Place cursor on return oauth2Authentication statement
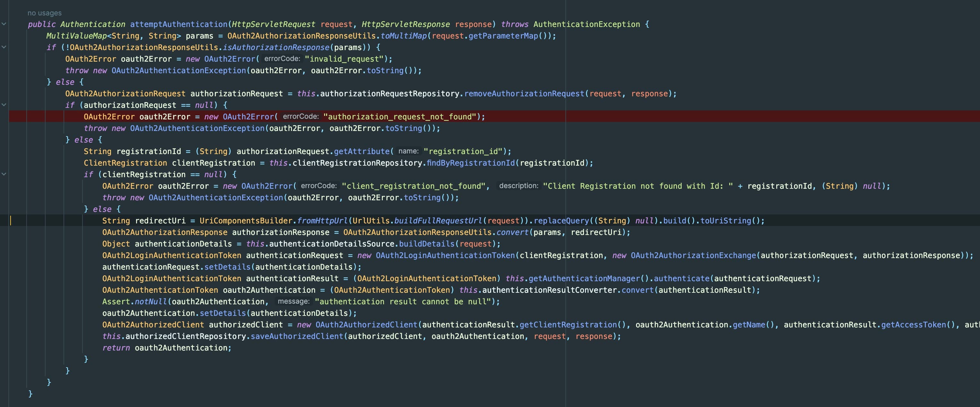 tap(167, 348)
